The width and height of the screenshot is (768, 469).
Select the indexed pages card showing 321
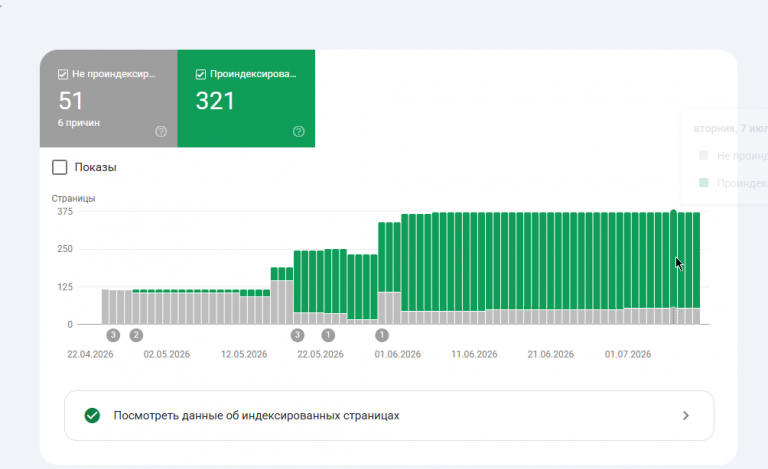pos(246,98)
